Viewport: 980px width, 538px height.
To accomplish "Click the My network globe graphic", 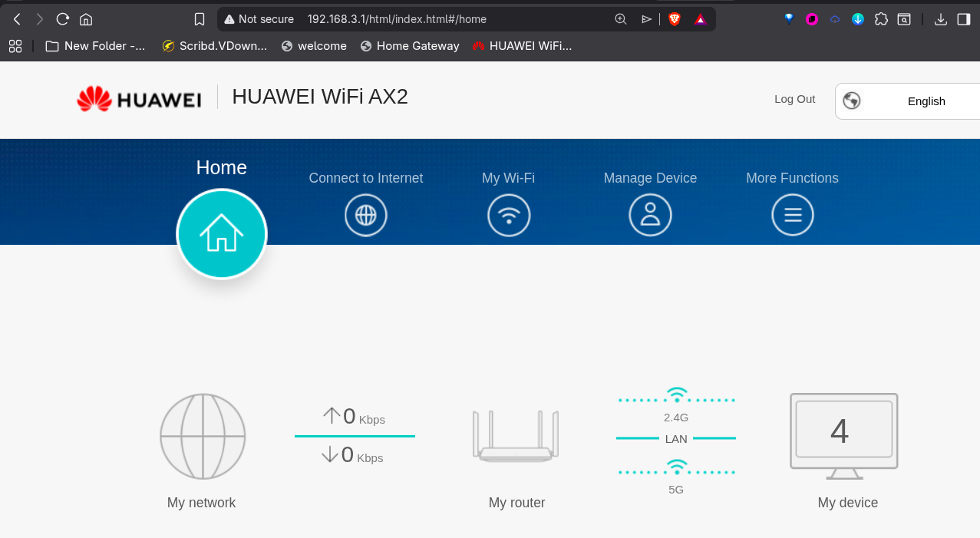I will (202, 436).
